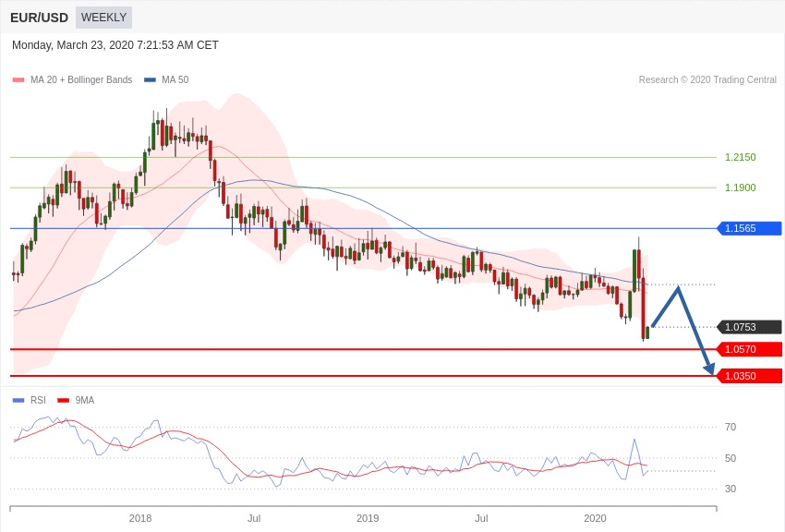Viewport: 785px width, 532px height.
Task: Click the RSI 30 axis value
Action: pyautogui.click(x=731, y=489)
